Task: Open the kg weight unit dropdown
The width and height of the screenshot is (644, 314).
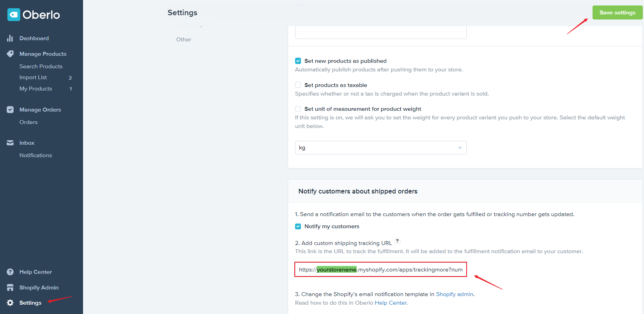Action: coord(380,147)
